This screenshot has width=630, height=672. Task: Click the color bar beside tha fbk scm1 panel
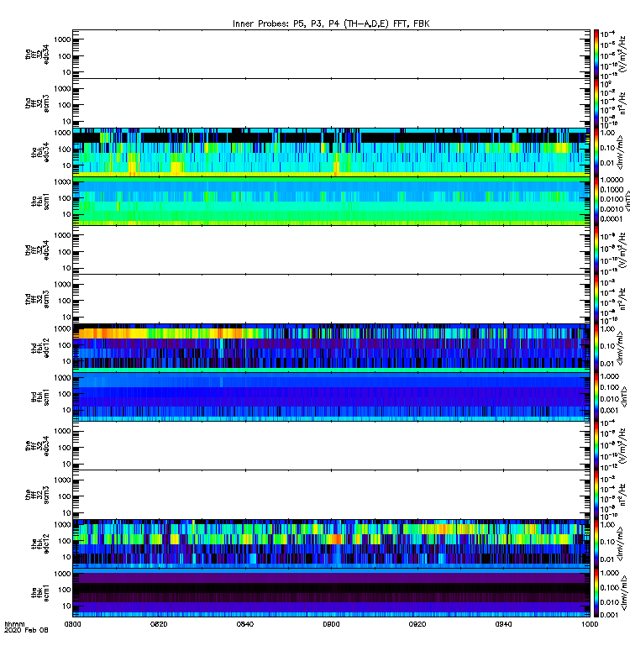tap(596, 202)
